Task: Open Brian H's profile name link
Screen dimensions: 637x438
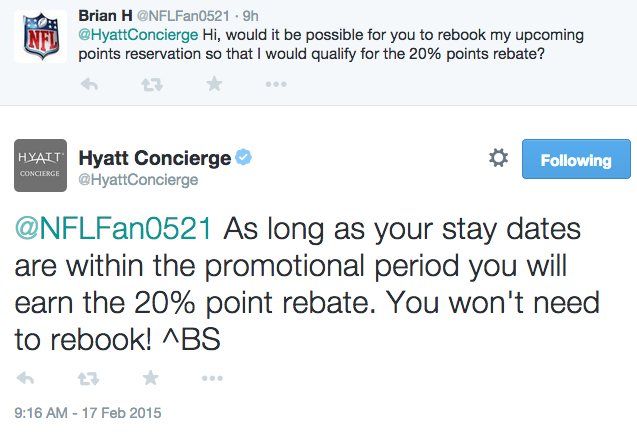Action: coord(105,16)
